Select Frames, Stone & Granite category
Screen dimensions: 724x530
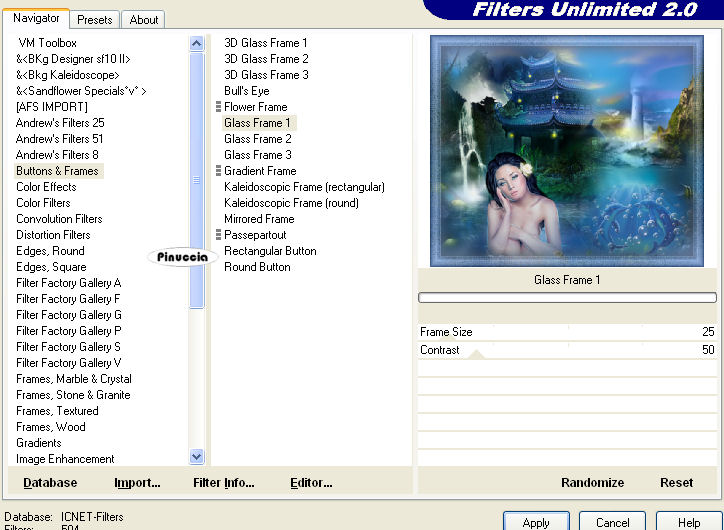coord(73,395)
